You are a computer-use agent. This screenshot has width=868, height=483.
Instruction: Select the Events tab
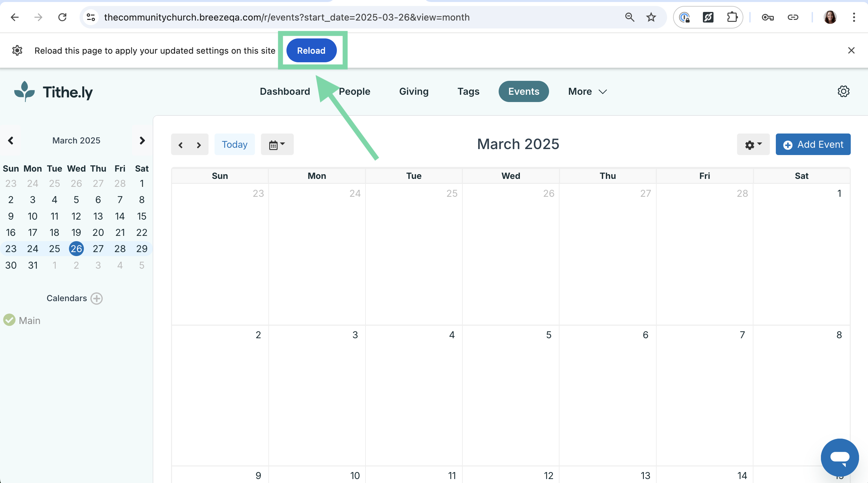[524, 91]
